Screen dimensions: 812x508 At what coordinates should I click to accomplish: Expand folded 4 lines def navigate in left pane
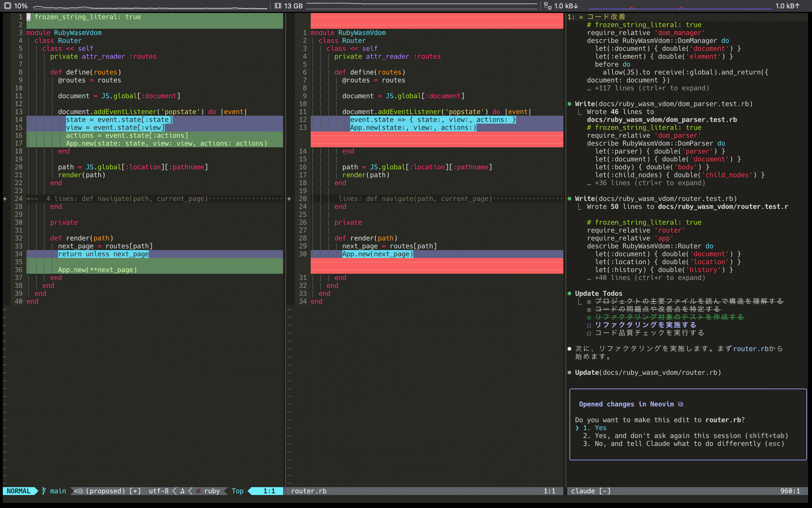coord(155,199)
